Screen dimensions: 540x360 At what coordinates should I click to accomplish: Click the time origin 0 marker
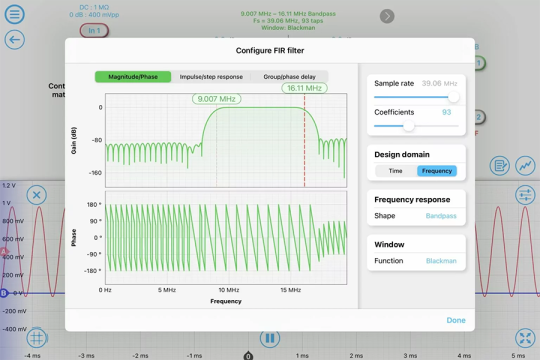click(x=248, y=356)
